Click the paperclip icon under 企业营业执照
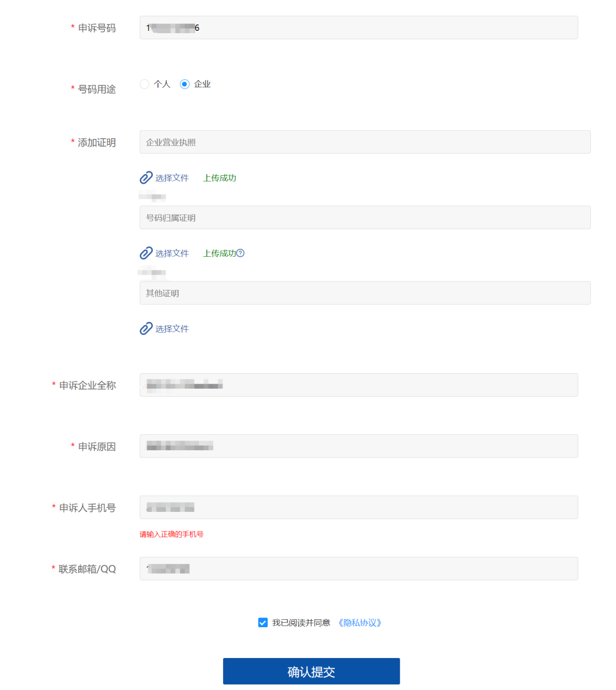This screenshot has width=616, height=690. pos(146,177)
